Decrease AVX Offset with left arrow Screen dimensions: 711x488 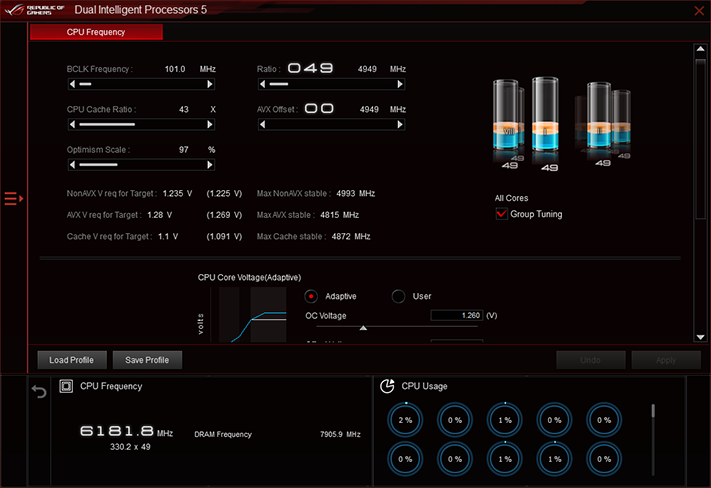263,124
